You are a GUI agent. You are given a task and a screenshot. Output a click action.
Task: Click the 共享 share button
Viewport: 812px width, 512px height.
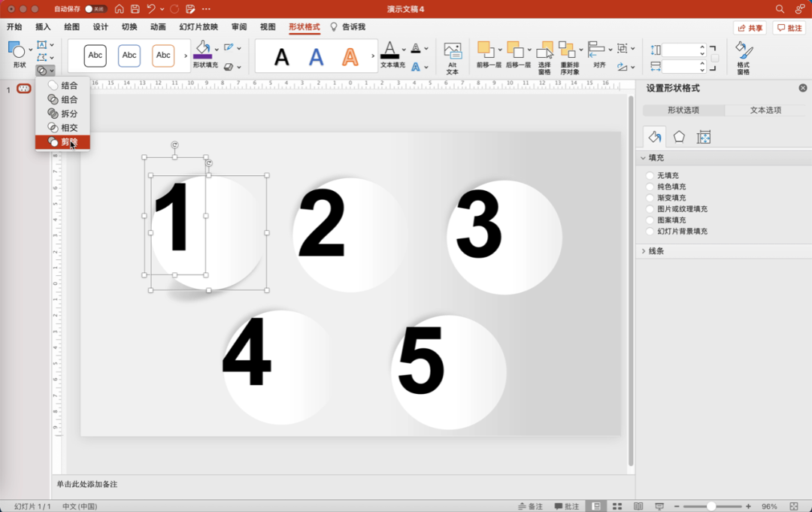tap(750, 28)
